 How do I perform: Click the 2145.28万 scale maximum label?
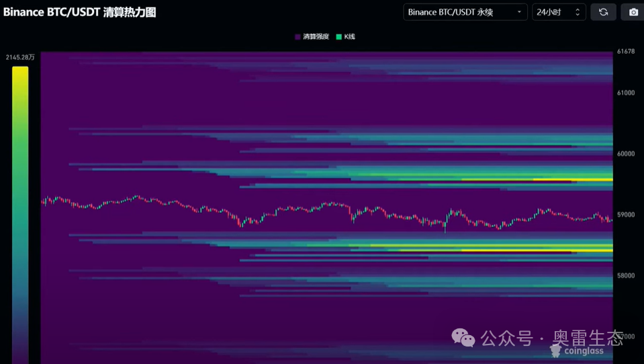point(20,57)
